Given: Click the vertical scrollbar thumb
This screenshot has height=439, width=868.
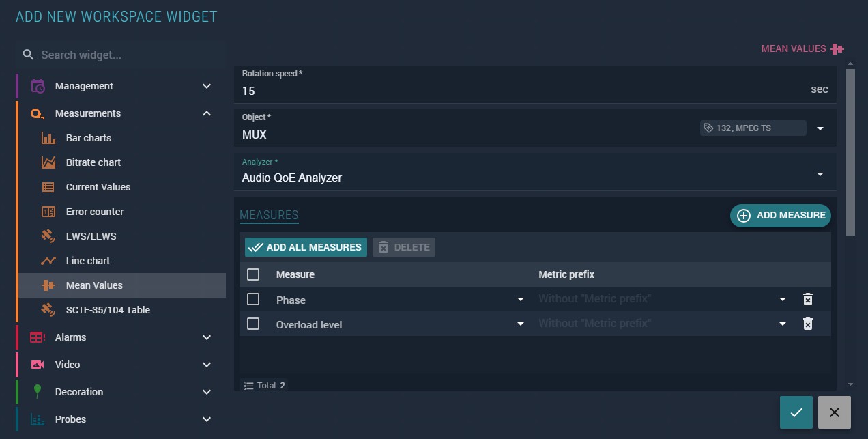Looking at the screenshot, I should pos(850,152).
